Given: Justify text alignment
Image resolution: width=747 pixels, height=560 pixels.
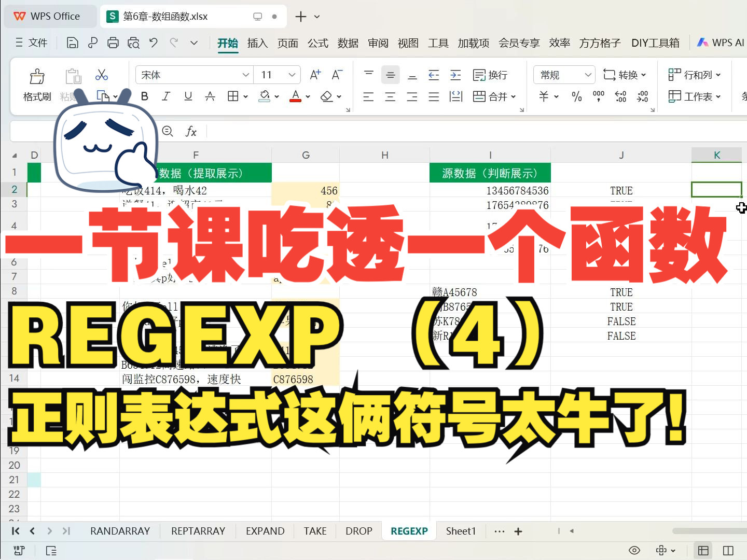Looking at the screenshot, I should pyautogui.click(x=434, y=96).
